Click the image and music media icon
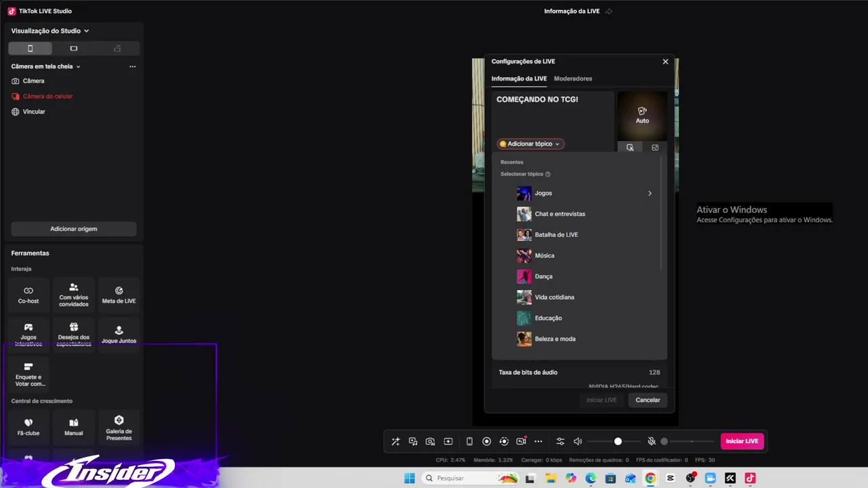 tap(413, 441)
